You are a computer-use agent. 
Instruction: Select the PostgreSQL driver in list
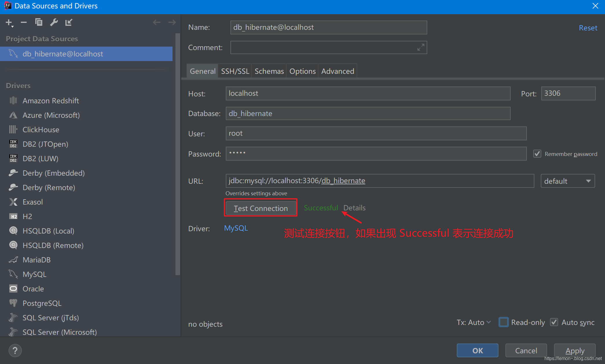(42, 303)
